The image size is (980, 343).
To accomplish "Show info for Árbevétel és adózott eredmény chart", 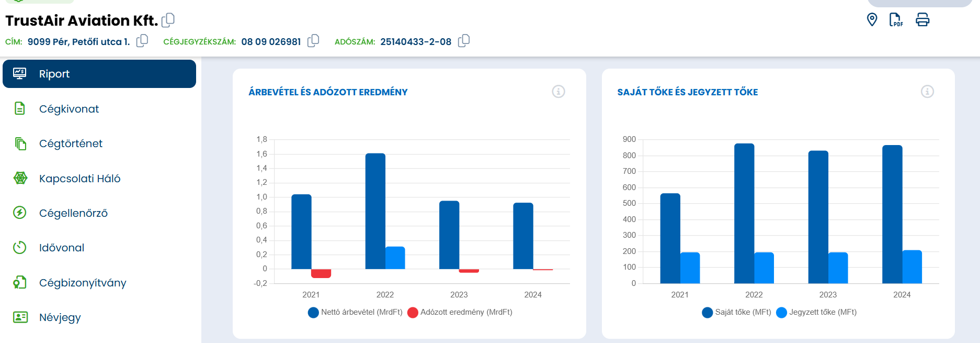I will coord(559,92).
